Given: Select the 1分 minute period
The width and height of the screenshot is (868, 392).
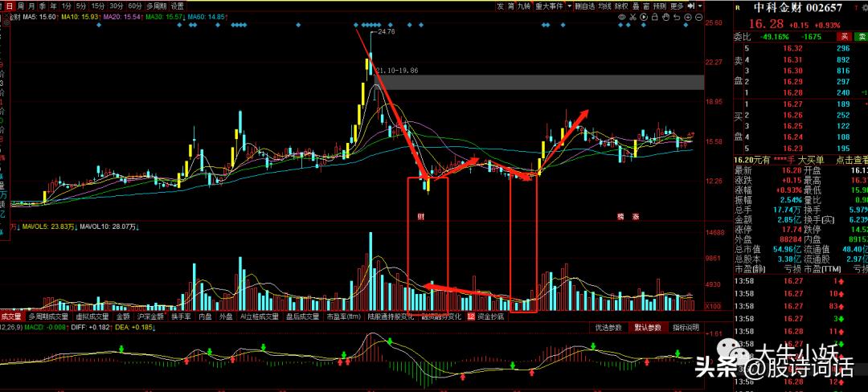Looking at the screenshot, I should 67,6.
